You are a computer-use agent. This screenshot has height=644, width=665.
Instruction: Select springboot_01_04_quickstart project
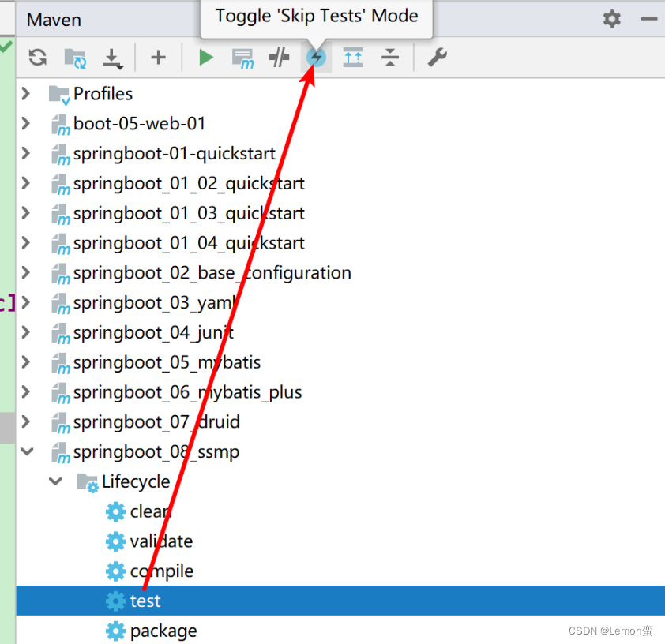pyautogui.click(x=189, y=243)
